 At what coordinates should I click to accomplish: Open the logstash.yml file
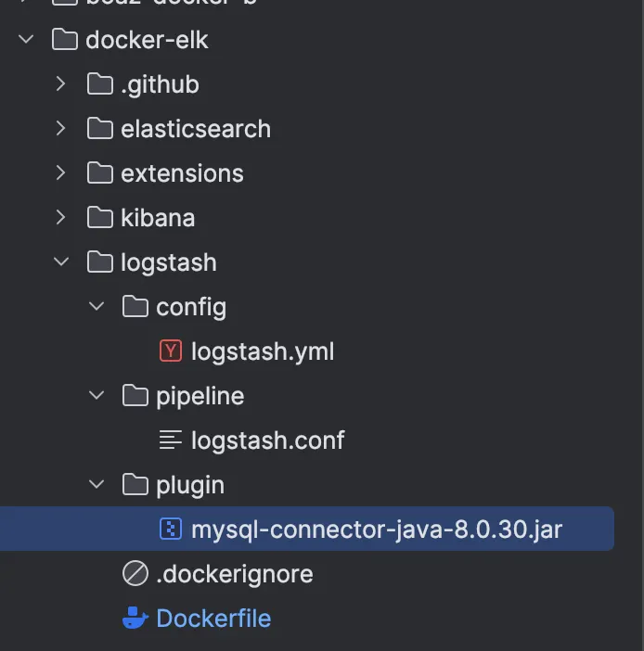tap(263, 351)
